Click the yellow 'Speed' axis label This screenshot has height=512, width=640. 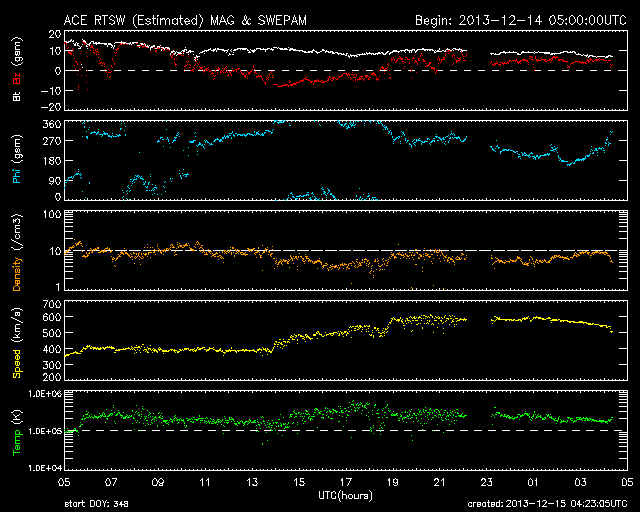[17, 364]
